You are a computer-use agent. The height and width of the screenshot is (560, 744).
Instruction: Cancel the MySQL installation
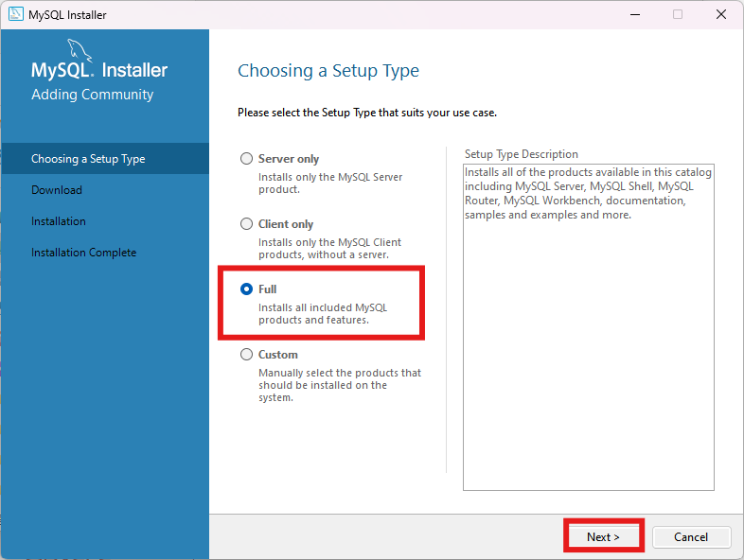tap(691, 536)
